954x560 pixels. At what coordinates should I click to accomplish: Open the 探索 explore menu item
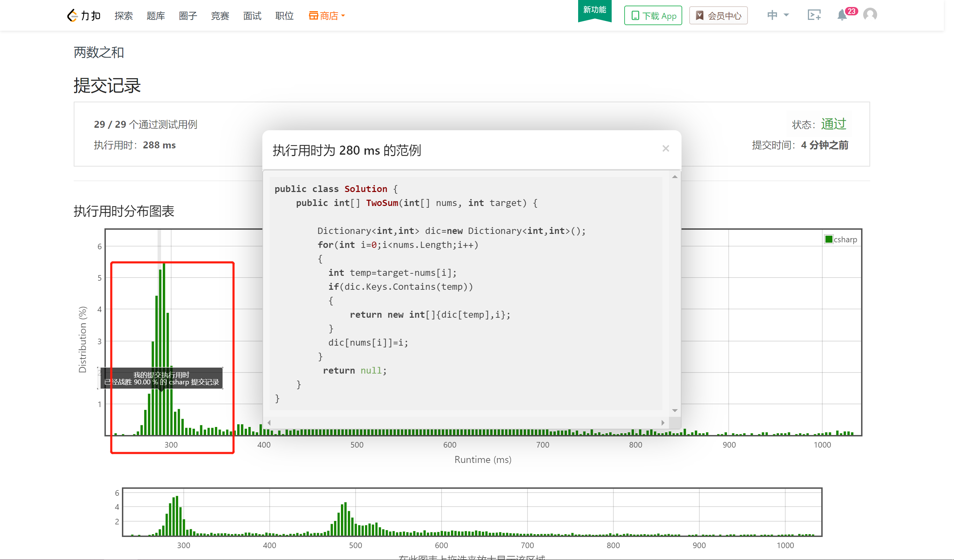pos(123,15)
